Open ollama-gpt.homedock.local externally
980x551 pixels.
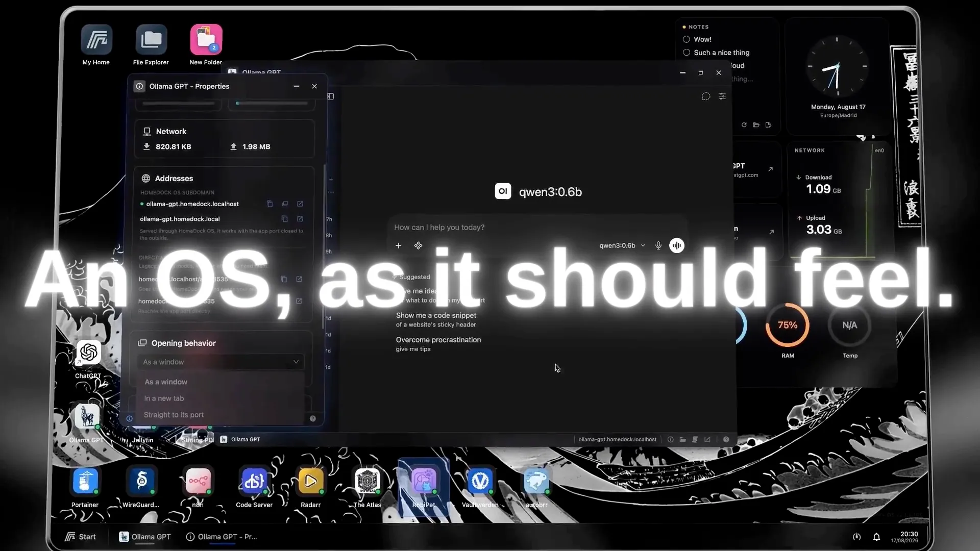300,219
